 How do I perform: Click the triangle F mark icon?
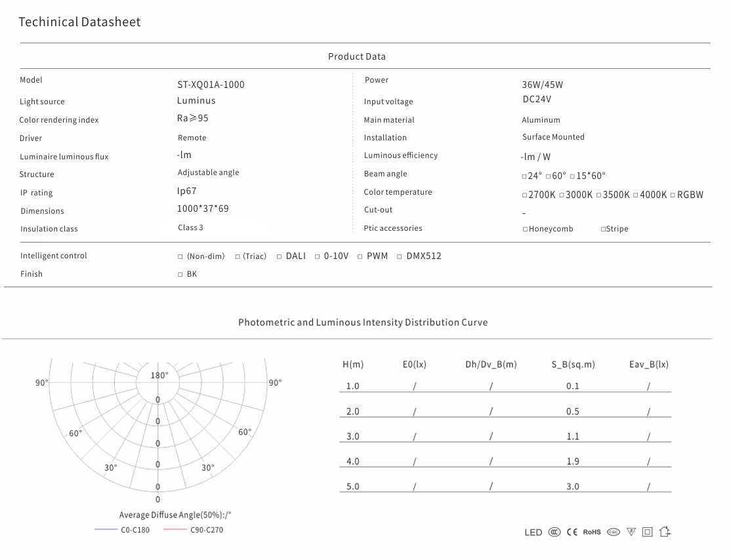point(631,532)
